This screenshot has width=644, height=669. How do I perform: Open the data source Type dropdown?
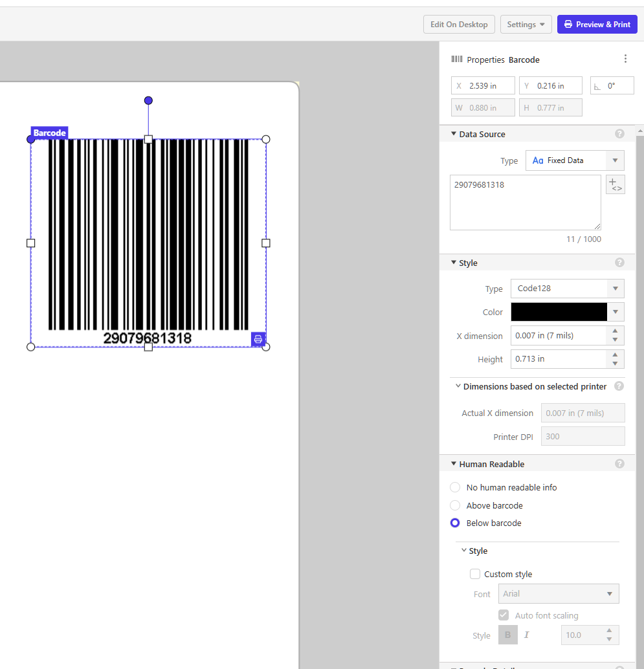[575, 160]
